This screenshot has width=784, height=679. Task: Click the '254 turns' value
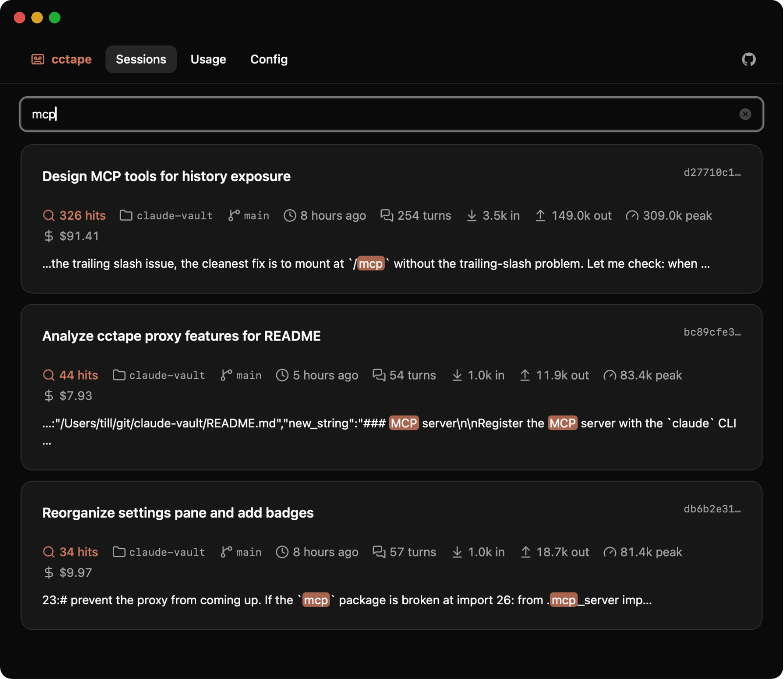coord(424,215)
